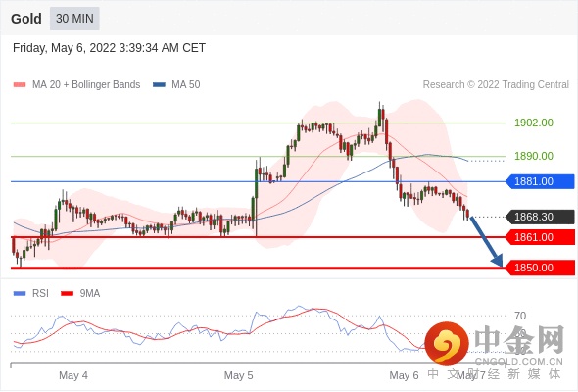Viewport: 578px width, 392px height.
Task: Click the blue RSI legend swatch
Action: click(20, 294)
